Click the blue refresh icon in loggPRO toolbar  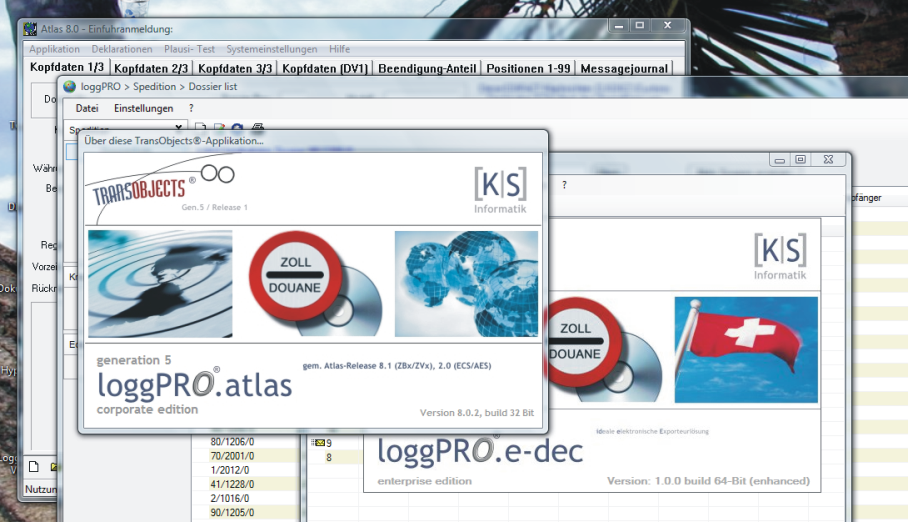coord(237,127)
